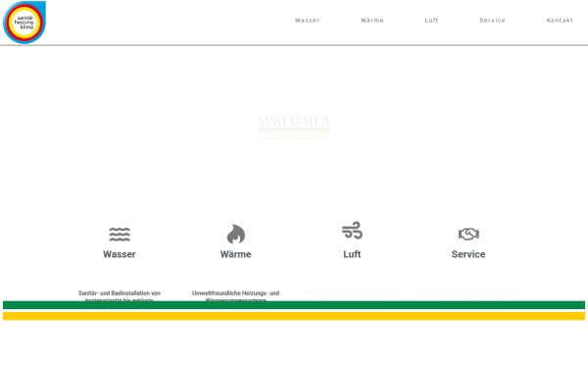Click the flame icon above Wärme
Screen dimensions: 588x368
click(x=236, y=234)
